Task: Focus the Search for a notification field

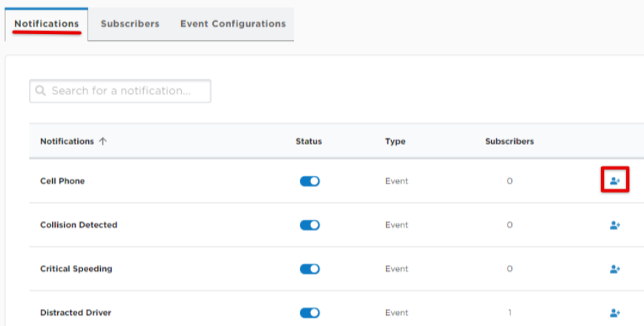Action: point(120,91)
